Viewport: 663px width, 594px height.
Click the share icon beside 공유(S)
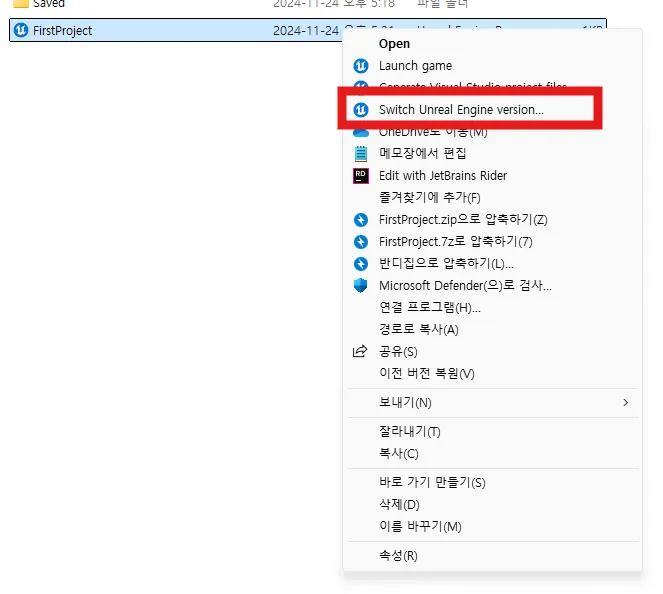pos(360,351)
